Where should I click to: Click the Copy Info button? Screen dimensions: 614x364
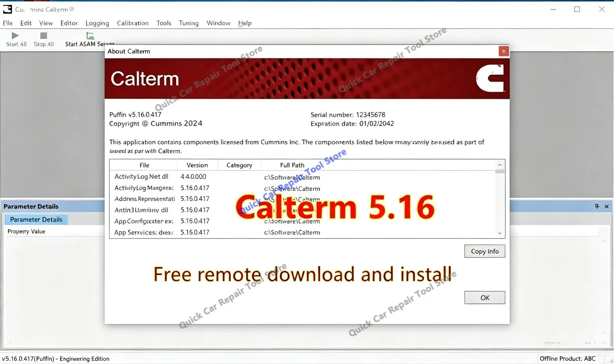[x=485, y=251]
